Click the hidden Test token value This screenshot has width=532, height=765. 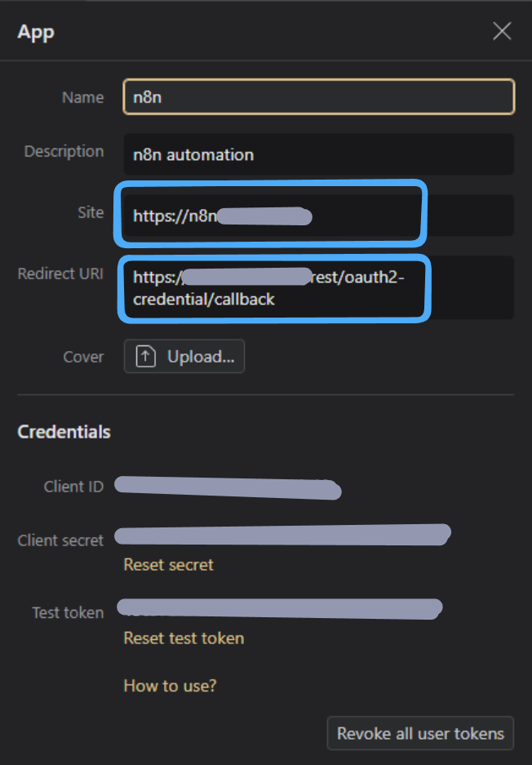279,609
